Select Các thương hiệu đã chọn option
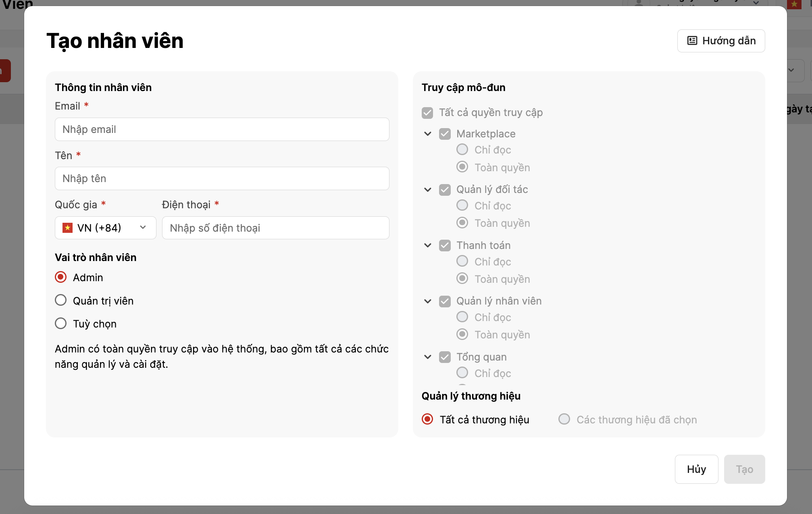The image size is (812, 514). [564, 419]
